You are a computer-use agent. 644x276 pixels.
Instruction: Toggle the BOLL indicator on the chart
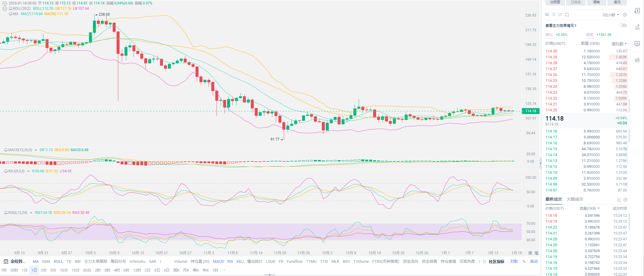(58, 261)
